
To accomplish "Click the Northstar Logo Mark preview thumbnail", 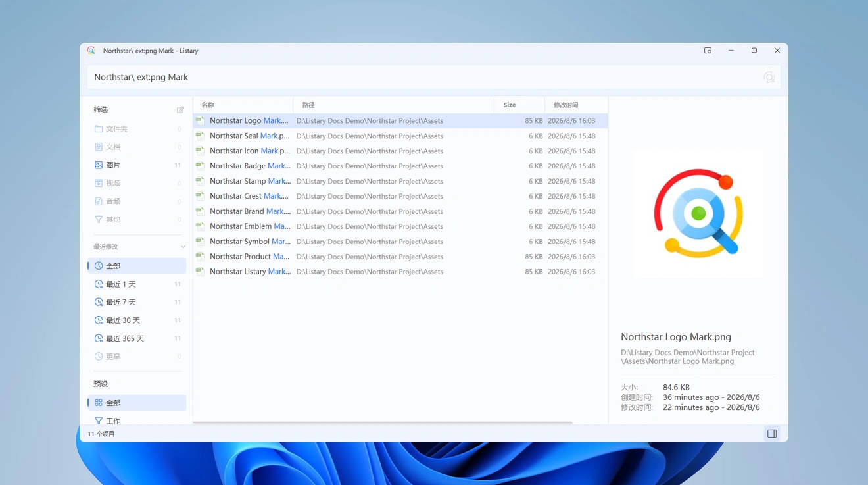I will pyautogui.click(x=698, y=213).
